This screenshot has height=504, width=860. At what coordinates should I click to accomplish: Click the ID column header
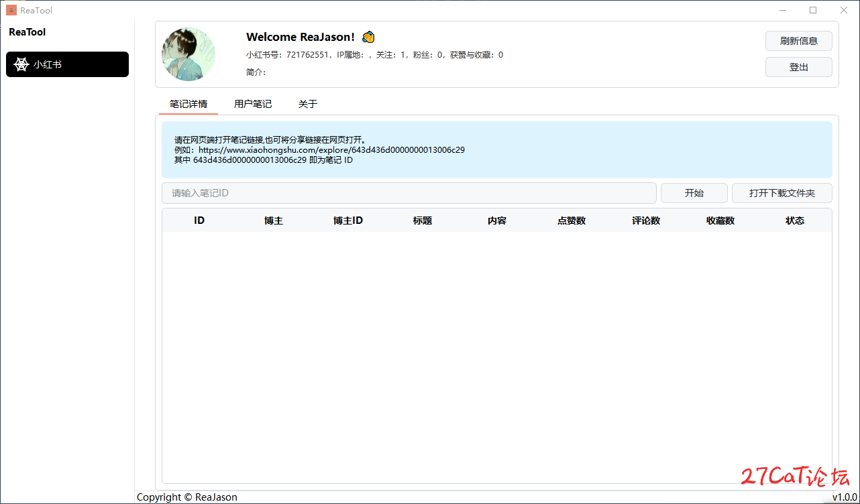(x=199, y=220)
